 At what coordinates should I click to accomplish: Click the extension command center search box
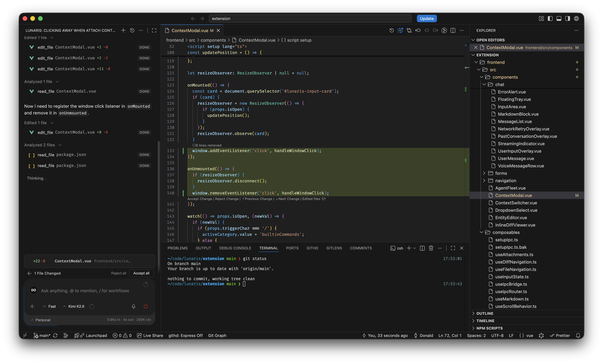(310, 19)
